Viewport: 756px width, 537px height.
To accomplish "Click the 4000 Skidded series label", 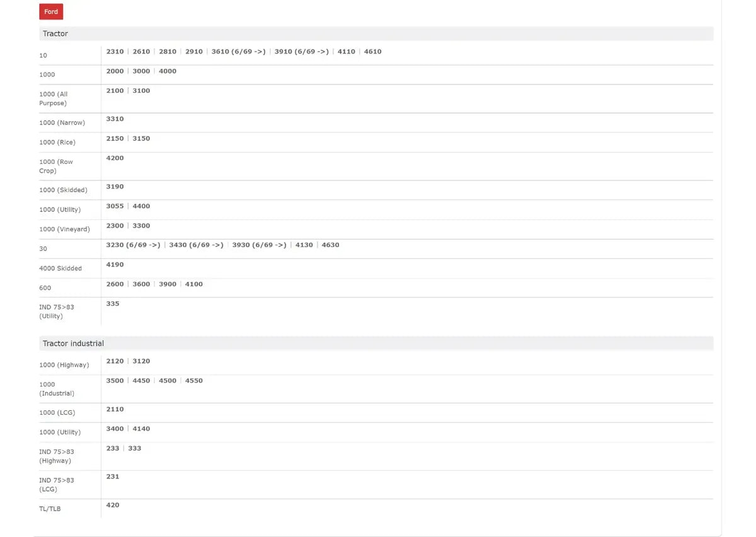I will [x=60, y=268].
